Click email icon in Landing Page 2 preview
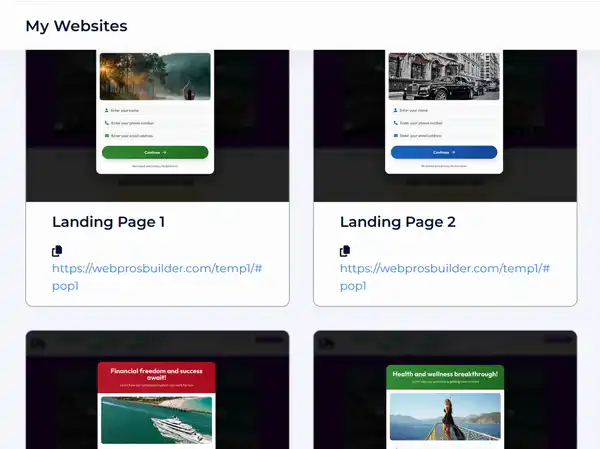 click(x=395, y=135)
